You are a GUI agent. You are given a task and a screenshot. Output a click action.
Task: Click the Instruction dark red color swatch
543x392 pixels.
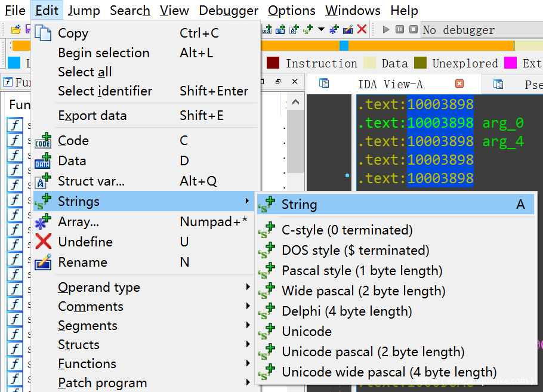click(273, 63)
